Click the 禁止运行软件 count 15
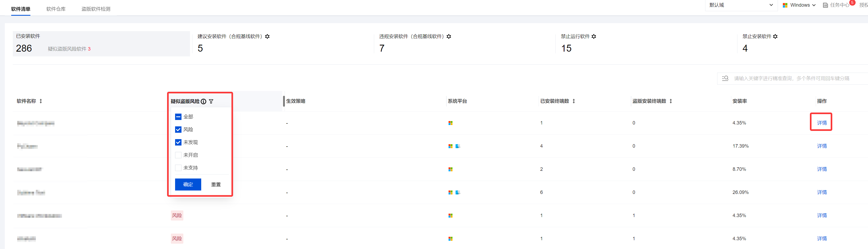The height and width of the screenshot is (249, 868). tap(566, 48)
